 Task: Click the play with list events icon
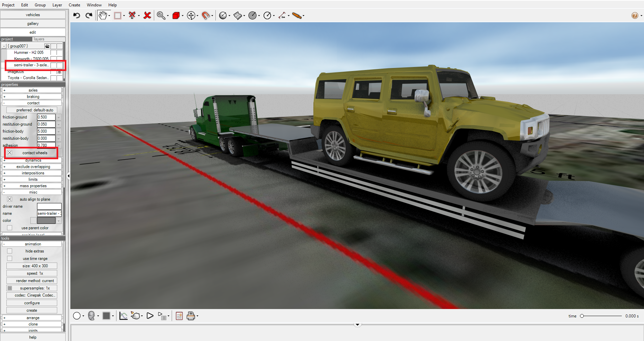pyautogui.click(x=162, y=316)
